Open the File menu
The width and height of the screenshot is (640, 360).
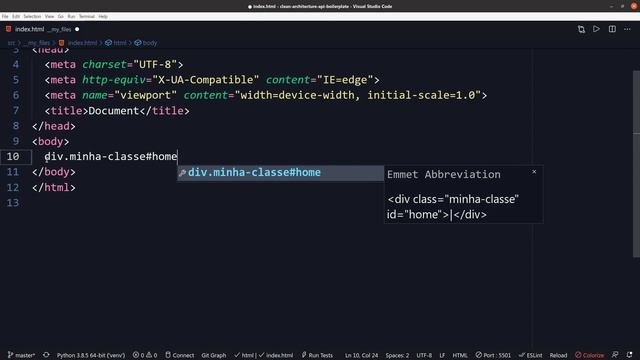(x=5, y=16)
